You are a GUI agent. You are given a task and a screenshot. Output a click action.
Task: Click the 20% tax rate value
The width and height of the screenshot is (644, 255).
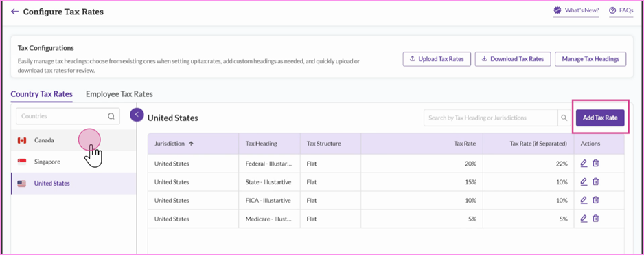[x=471, y=164]
